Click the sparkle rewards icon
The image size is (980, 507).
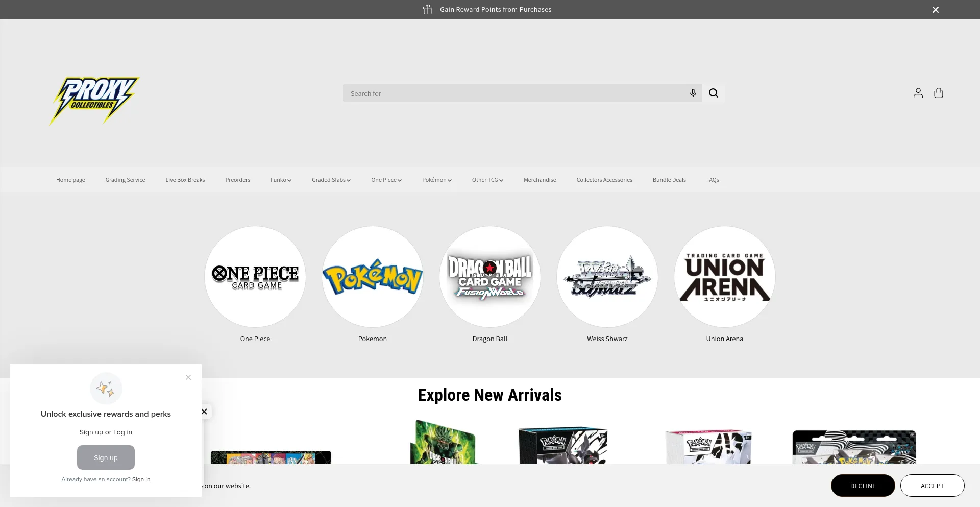pyautogui.click(x=106, y=389)
